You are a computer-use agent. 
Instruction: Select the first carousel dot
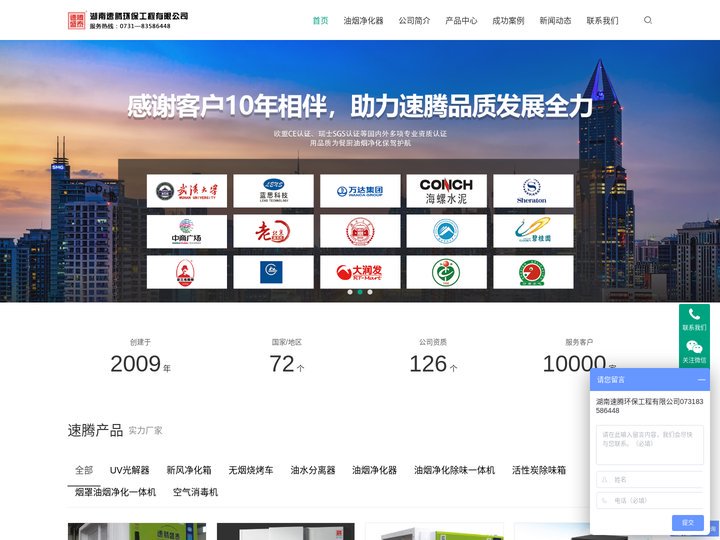(x=350, y=292)
